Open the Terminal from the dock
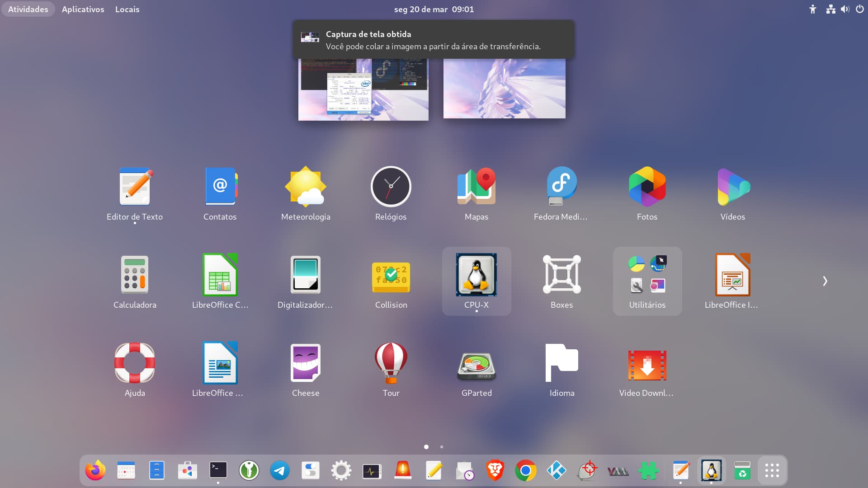This screenshot has height=488, width=868. click(218, 471)
